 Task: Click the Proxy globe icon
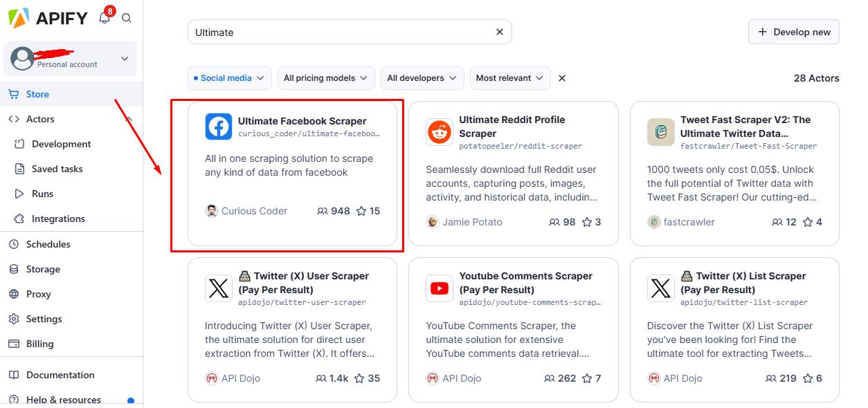tap(13, 294)
